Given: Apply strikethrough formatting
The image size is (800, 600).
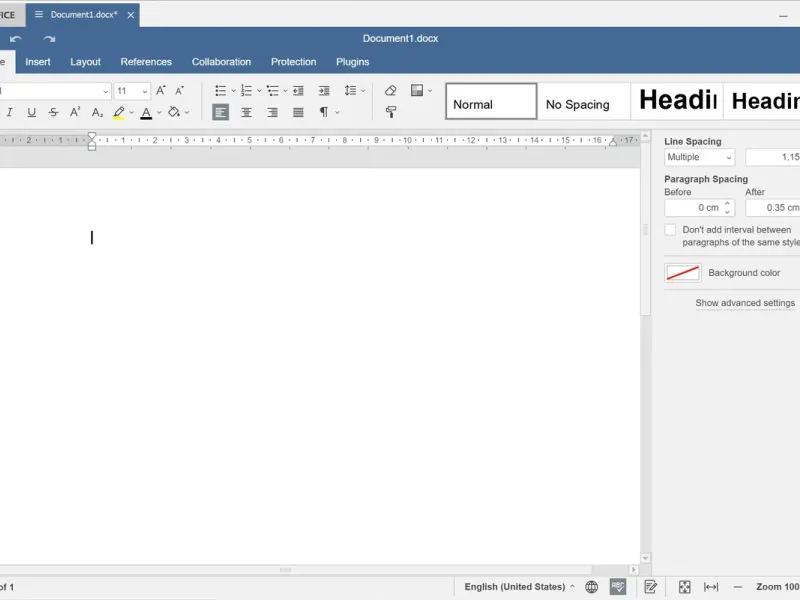Looking at the screenshot, I should point(54,113).
